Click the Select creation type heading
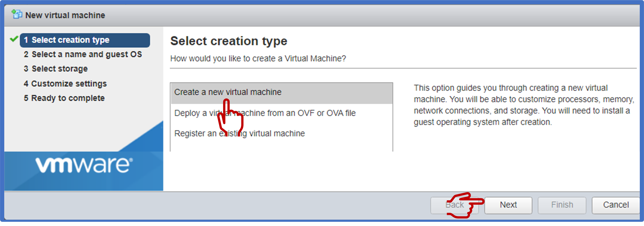This screenshot has width=644, height=226. click(229, 41)
